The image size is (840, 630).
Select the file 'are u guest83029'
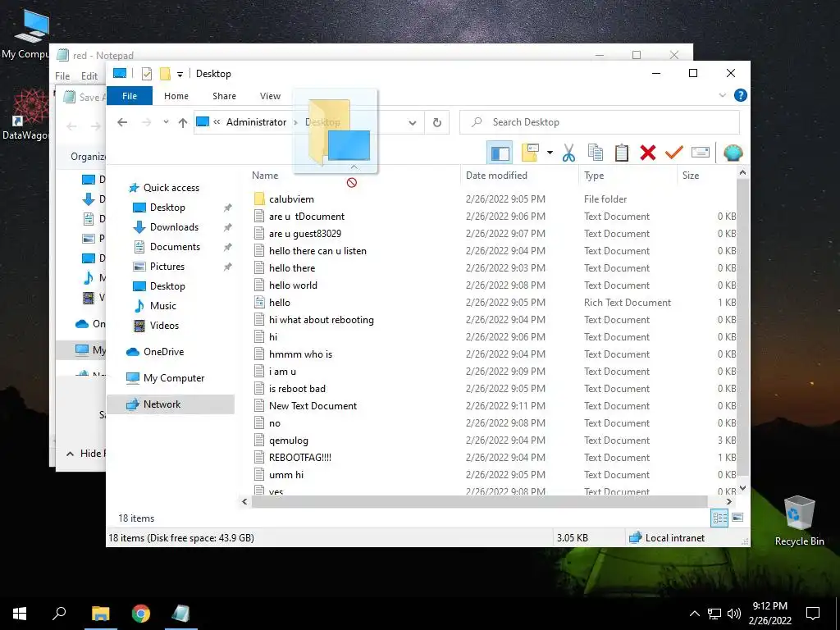click(305, 234)
